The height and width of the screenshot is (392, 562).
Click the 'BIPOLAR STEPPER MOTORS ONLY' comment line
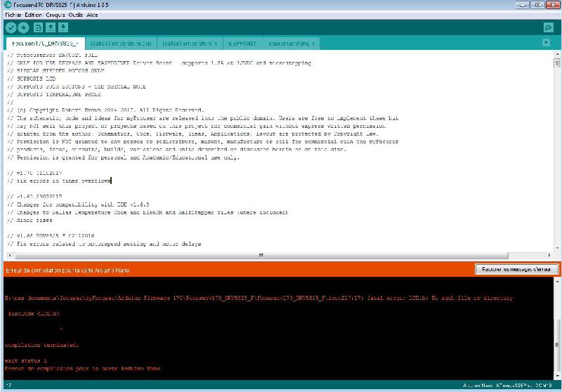55,70
